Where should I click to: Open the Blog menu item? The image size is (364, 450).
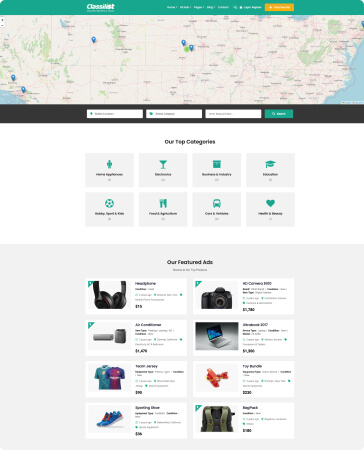[x=211, y=7]
